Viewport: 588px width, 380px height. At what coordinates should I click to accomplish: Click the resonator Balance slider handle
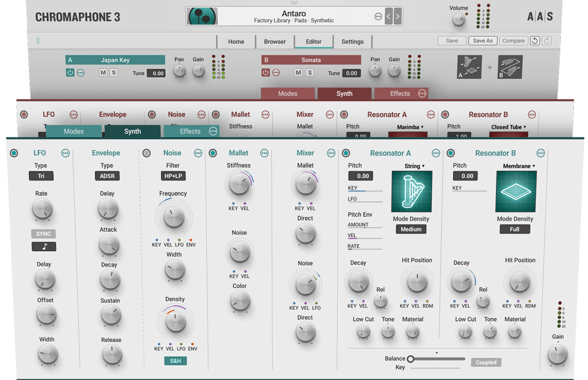pyautogui.click(x=411, y=359)
